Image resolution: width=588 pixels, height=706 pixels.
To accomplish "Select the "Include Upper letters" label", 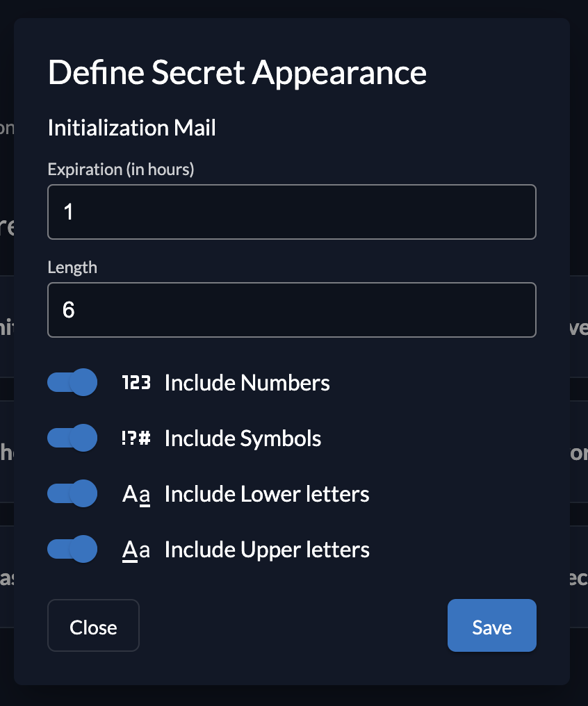I will 267,550.
